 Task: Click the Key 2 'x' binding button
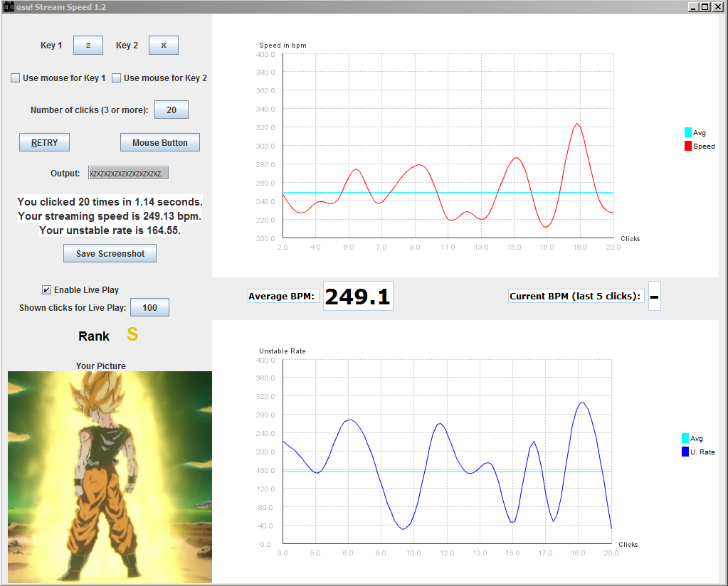pos(164,46)
